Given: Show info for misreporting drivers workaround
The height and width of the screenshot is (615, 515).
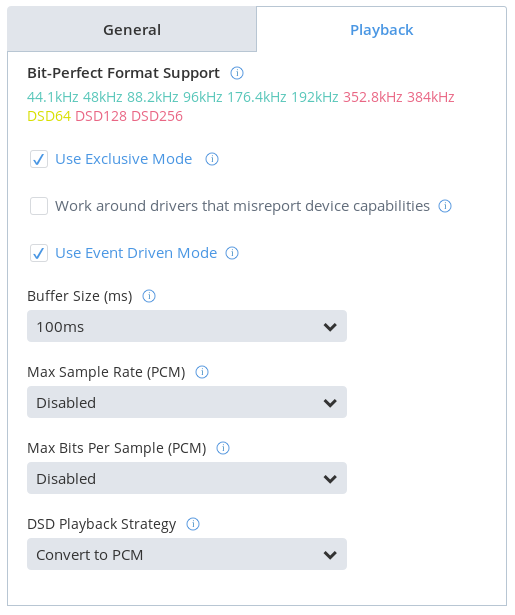Looking at the screenshot, I should 445,206.
